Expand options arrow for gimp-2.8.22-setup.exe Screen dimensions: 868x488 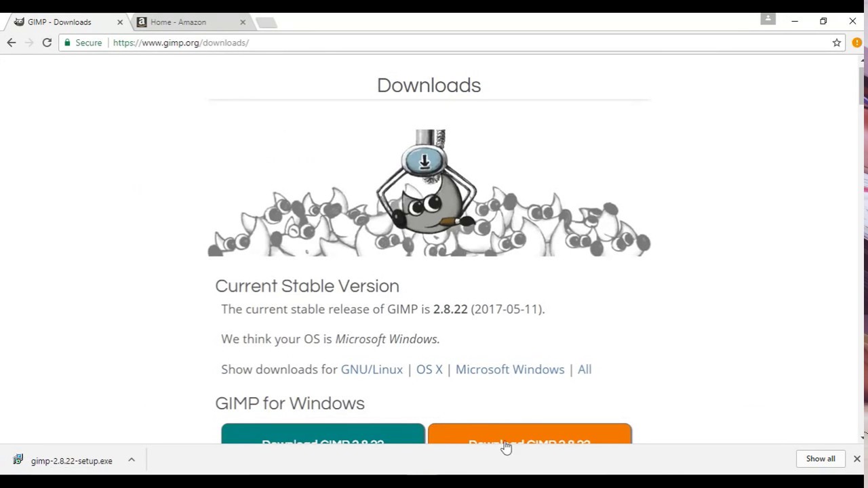[132, 460]
